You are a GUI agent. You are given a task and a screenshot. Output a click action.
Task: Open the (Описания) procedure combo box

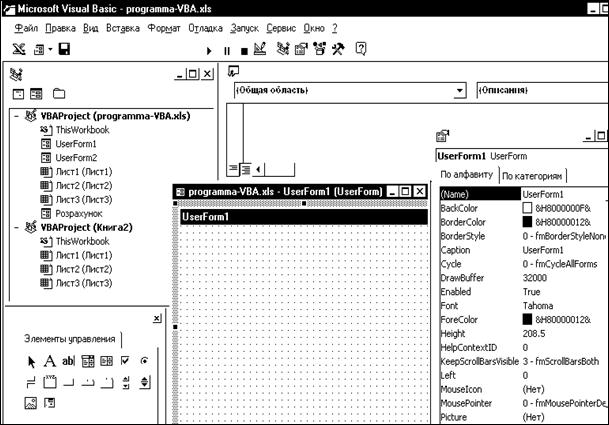point(542,90)
